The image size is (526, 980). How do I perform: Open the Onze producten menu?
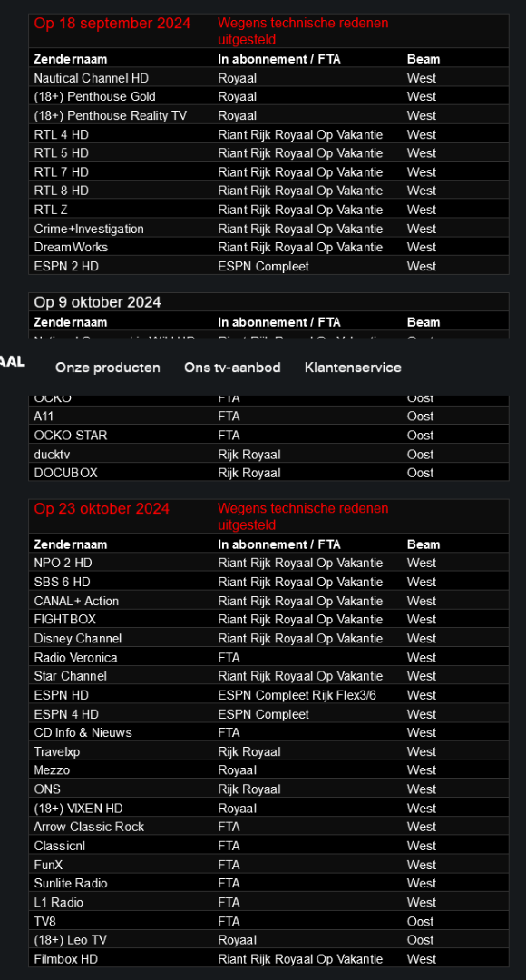point(107,367)
